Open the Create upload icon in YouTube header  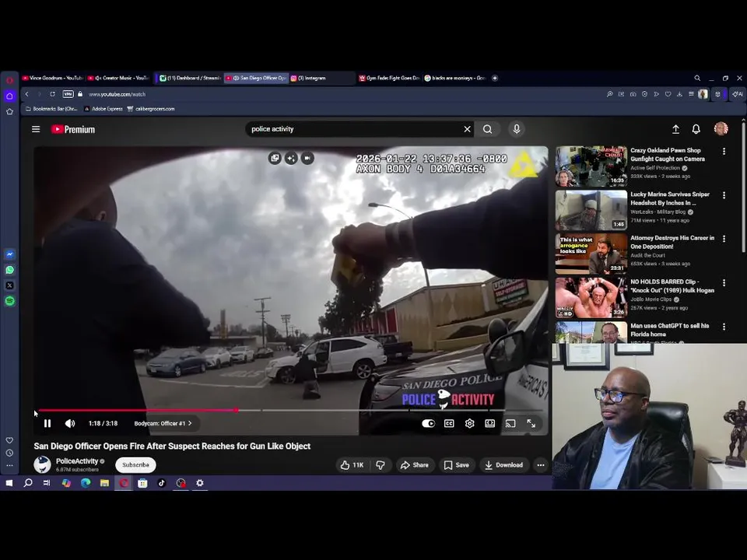pos(675,129)
